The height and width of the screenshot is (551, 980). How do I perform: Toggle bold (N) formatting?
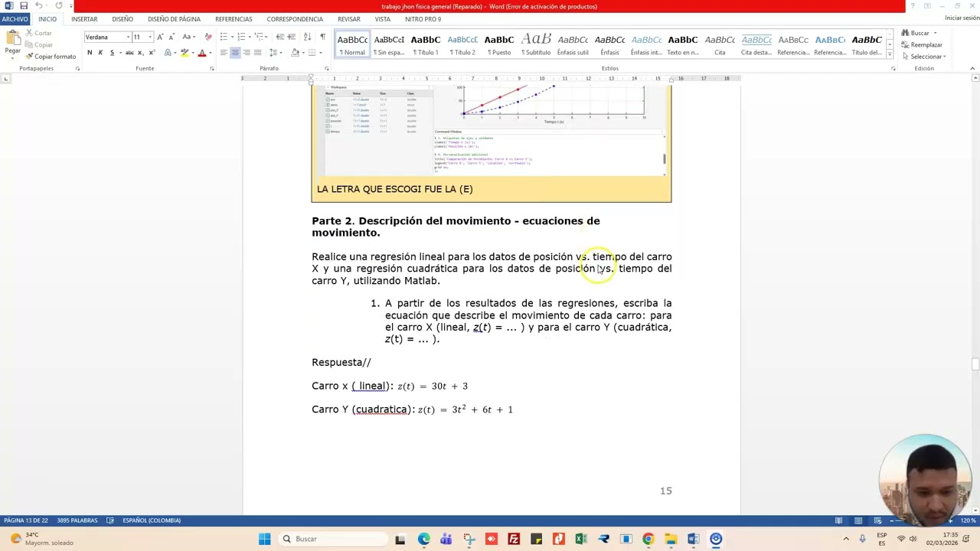click(90, 53)
